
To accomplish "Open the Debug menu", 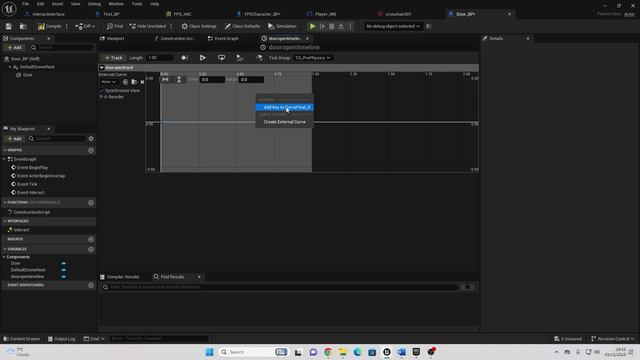I will [x=94, y=4].
